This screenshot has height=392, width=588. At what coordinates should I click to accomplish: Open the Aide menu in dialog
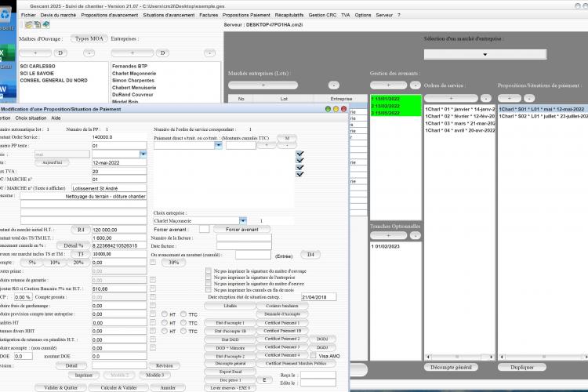pyautogui.click(x=56, y=118)
